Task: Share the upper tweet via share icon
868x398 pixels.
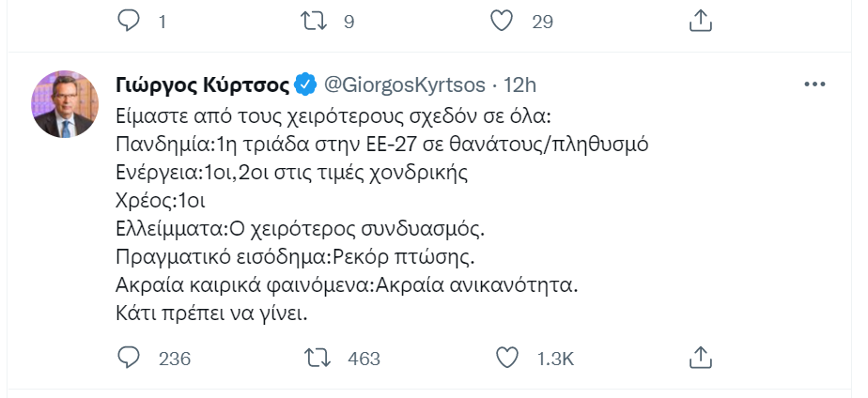Action: coord(698,21)
